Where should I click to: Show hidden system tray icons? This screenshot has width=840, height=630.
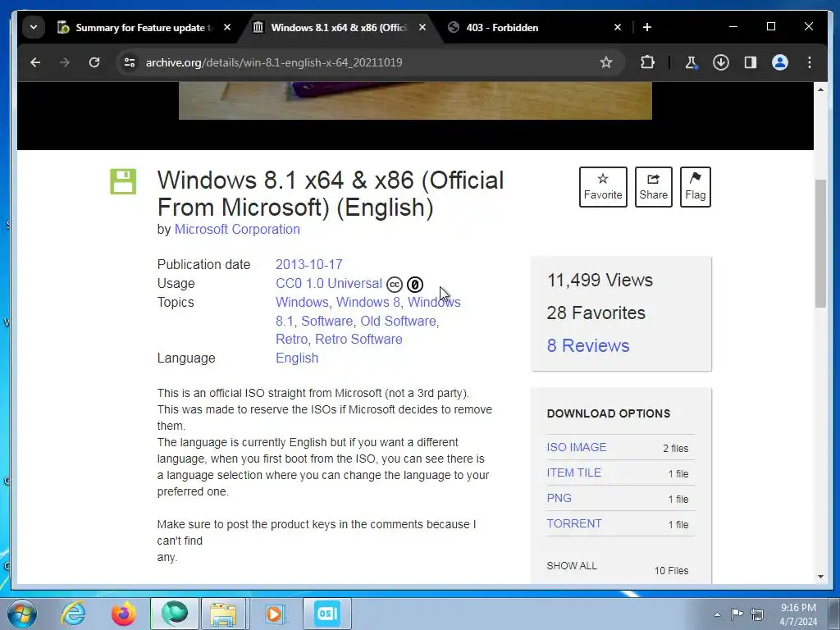[717, 614]
